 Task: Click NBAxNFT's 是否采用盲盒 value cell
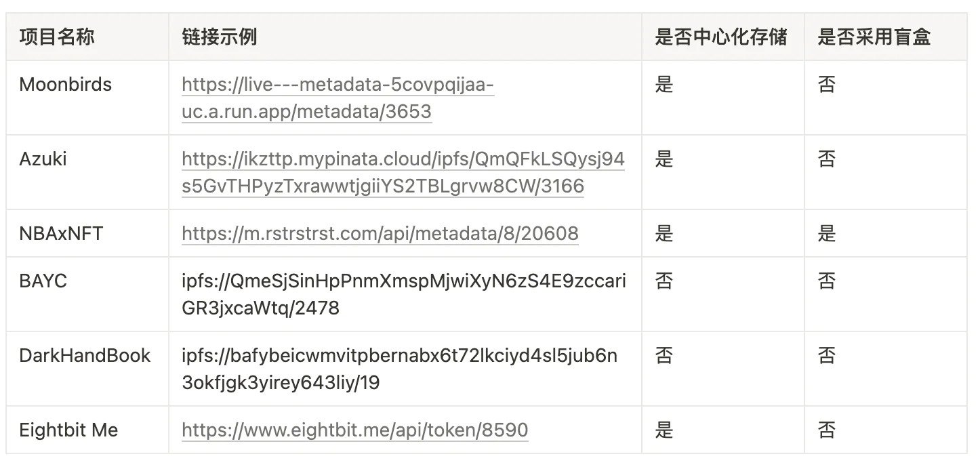coord(827,234)
